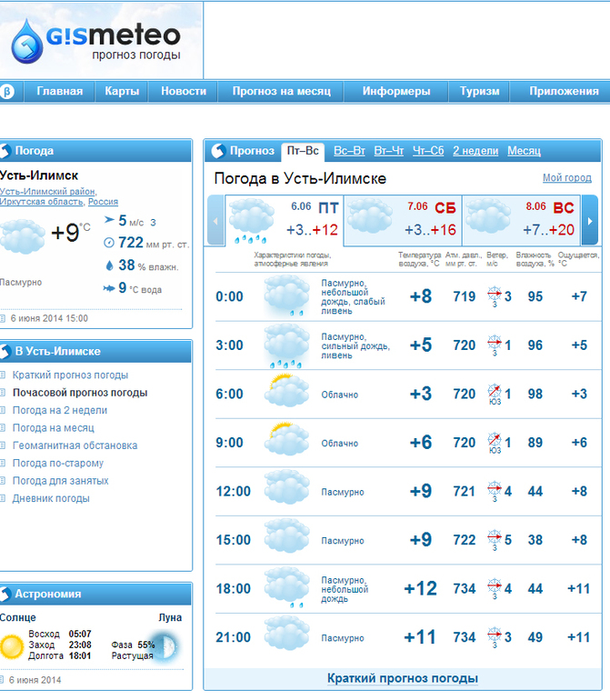The height and width of the screenshot is (700, 610).
Task: Open the Иркутская область link
Action: point(42,201)
